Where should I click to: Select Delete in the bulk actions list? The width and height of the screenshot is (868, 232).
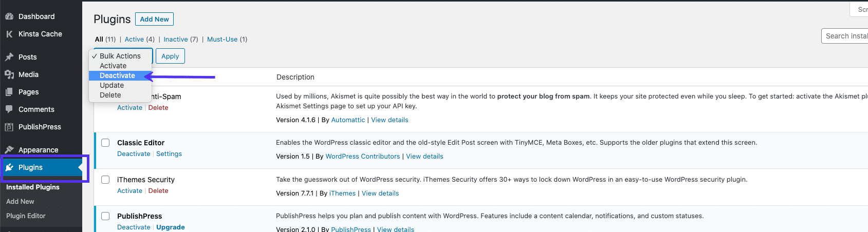110,95
